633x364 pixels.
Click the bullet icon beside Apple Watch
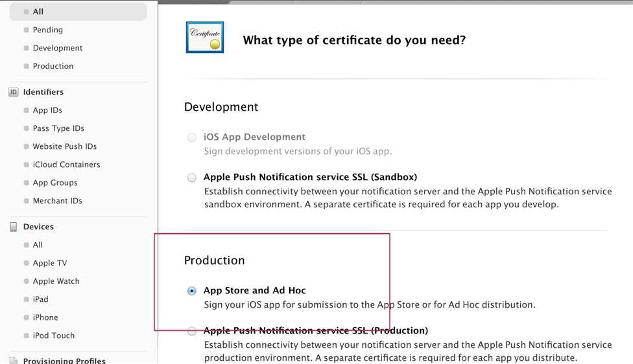[x=26, y=281]
